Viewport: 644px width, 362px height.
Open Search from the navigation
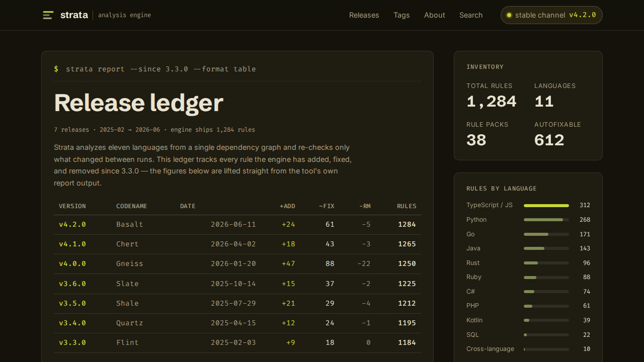point(471,15)
